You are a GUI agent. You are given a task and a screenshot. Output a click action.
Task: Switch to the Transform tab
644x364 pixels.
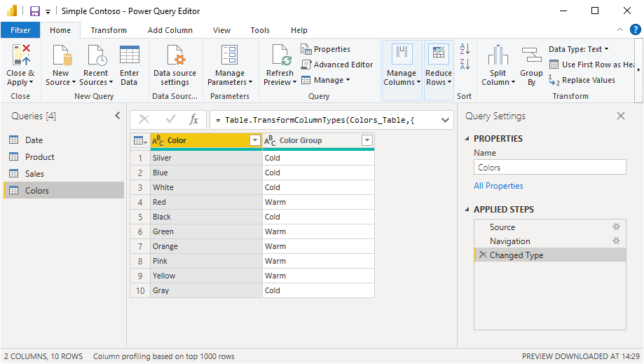pyautogui.click(x=109, y=30)
